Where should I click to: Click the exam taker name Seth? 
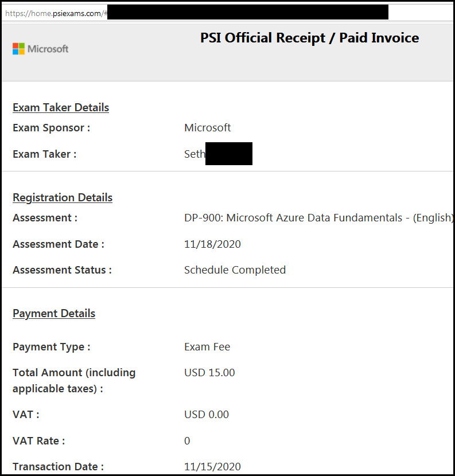point(195,154)
